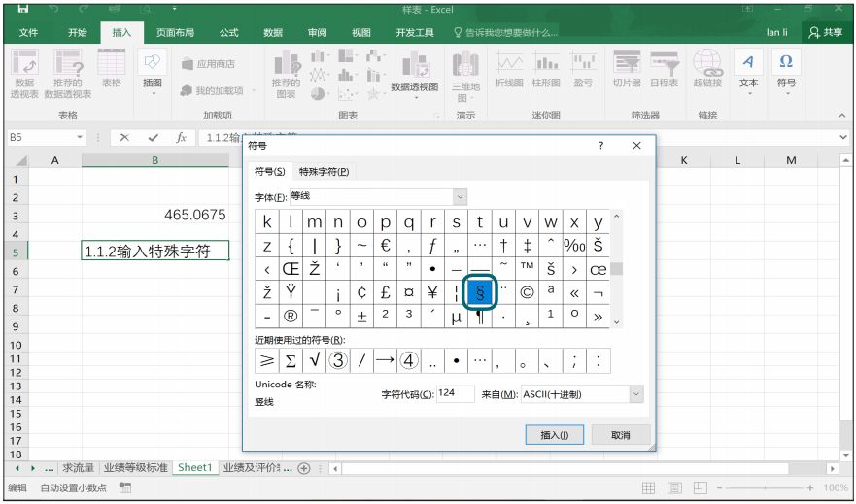Pick the ≥ recently used symbol

pyautogui.click(x=267, y=360)
